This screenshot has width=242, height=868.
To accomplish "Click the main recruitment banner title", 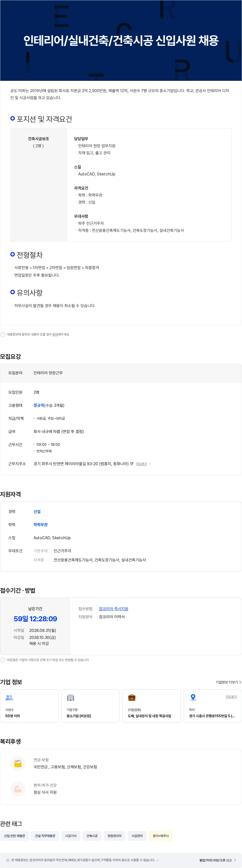I will (x=121, y=41).
